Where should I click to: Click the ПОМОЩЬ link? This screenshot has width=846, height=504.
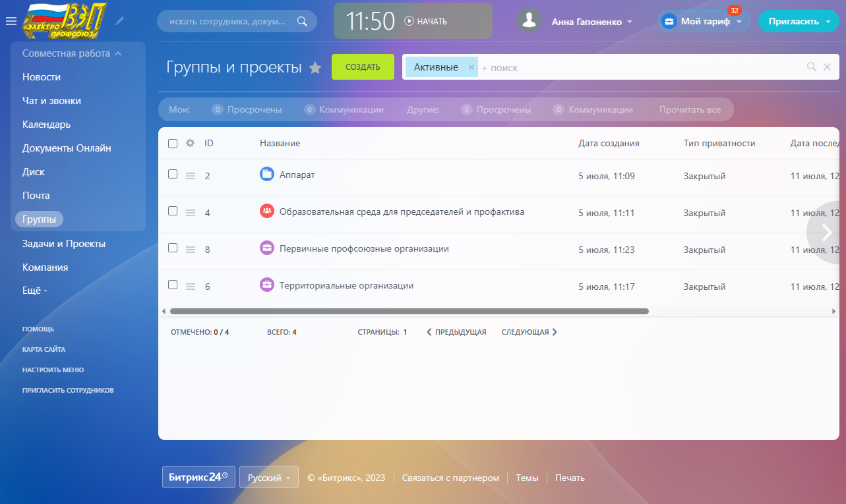point(38,329)
